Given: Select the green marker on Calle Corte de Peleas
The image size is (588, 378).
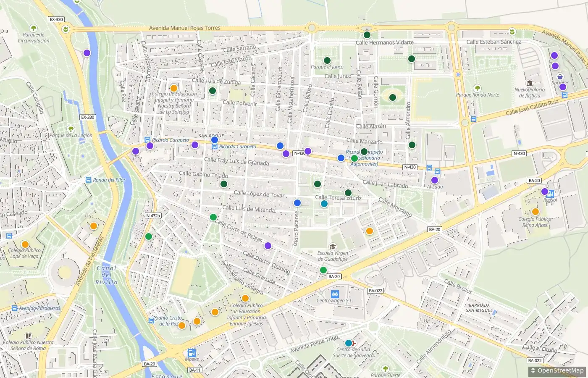Looking at the screenshot, I should pyautogui.click(x=213, y=217).
